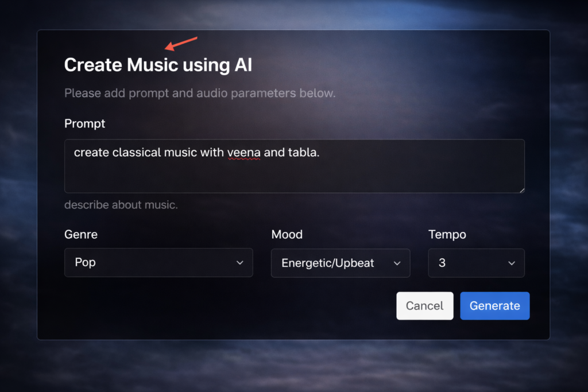Image resolution: width=588 pixels, height=392 pixels.
Task: Open the Genre selector showing Pop
Action: [x=158, y=262]
